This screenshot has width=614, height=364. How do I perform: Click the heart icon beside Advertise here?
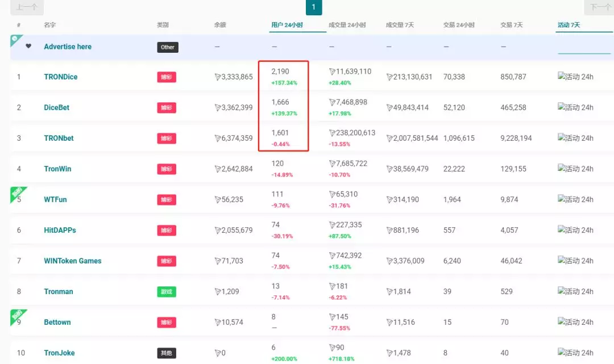(28, 46)
